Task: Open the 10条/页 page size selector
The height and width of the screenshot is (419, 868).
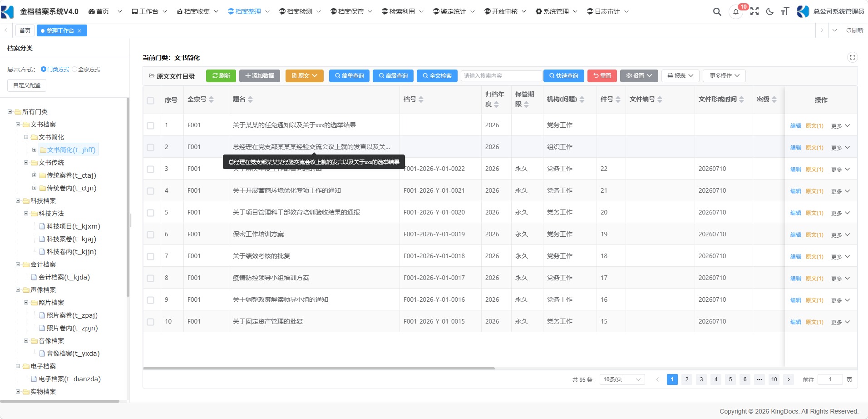Action: [x=622, y=379]
